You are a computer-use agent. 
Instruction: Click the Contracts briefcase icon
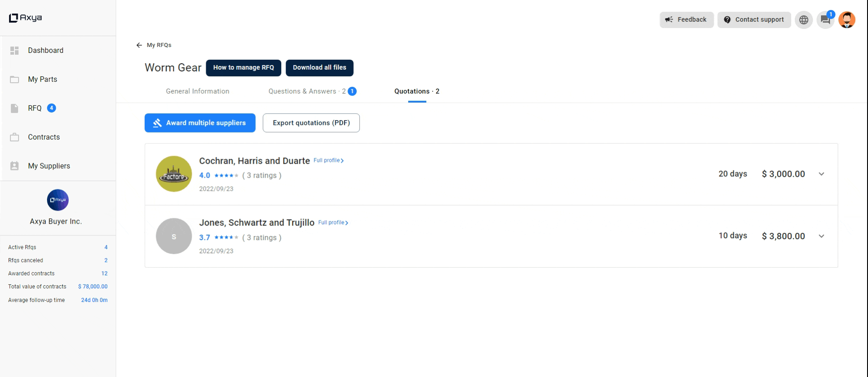(14, 137)
